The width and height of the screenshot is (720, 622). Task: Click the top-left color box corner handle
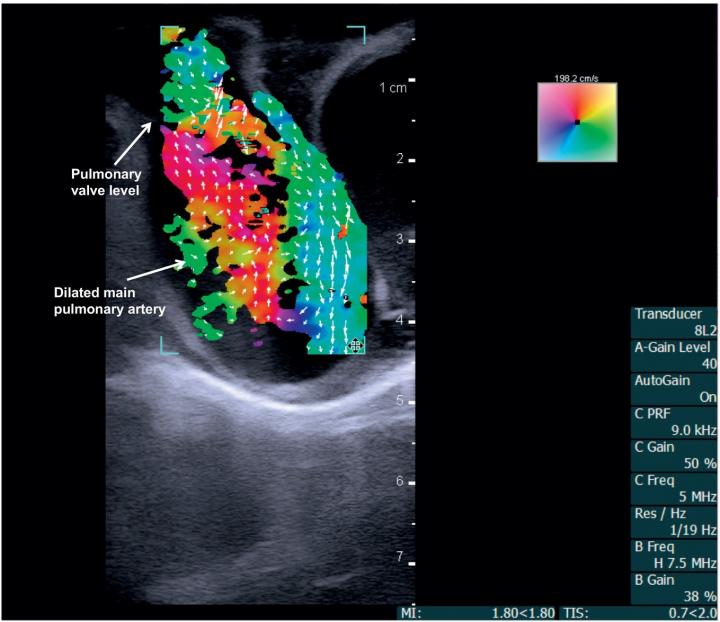click(x=166, y=33)
